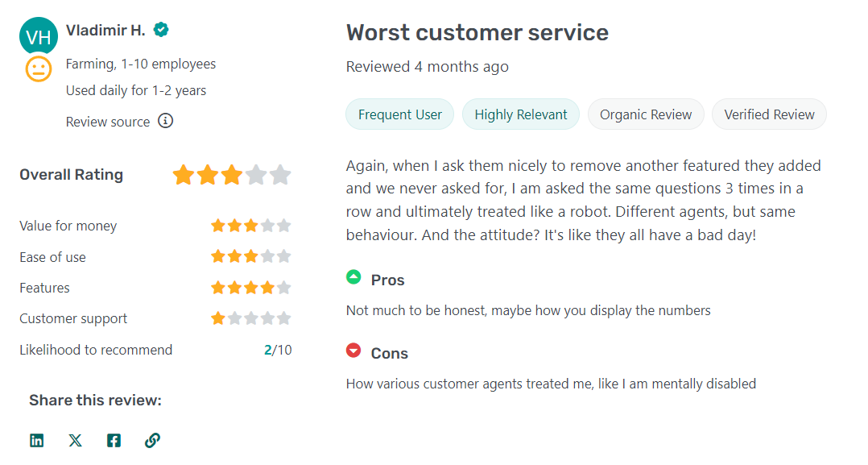Toggle the Highly Relevant badge
This screenshot has width=868, height=465.
pos(520,114)
